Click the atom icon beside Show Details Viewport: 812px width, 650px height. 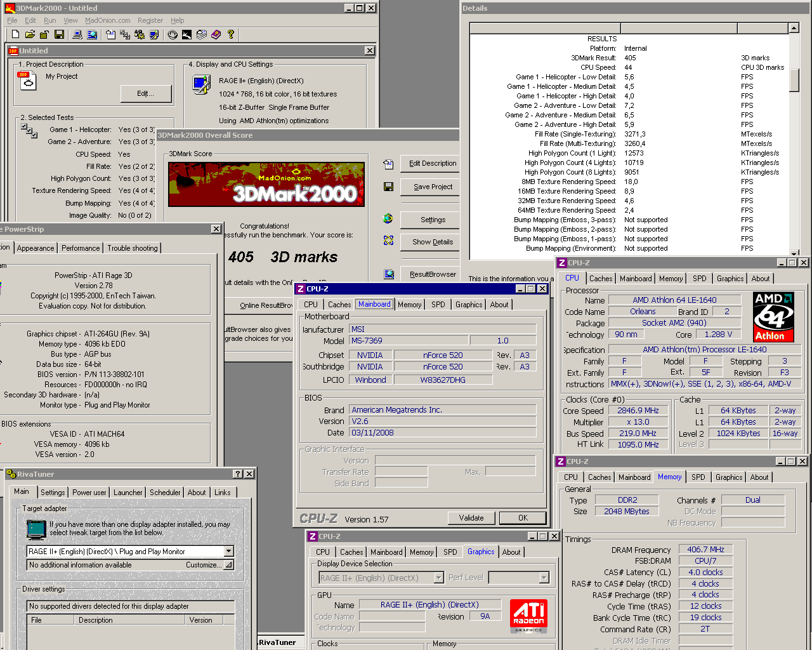[x=388, y=241]
